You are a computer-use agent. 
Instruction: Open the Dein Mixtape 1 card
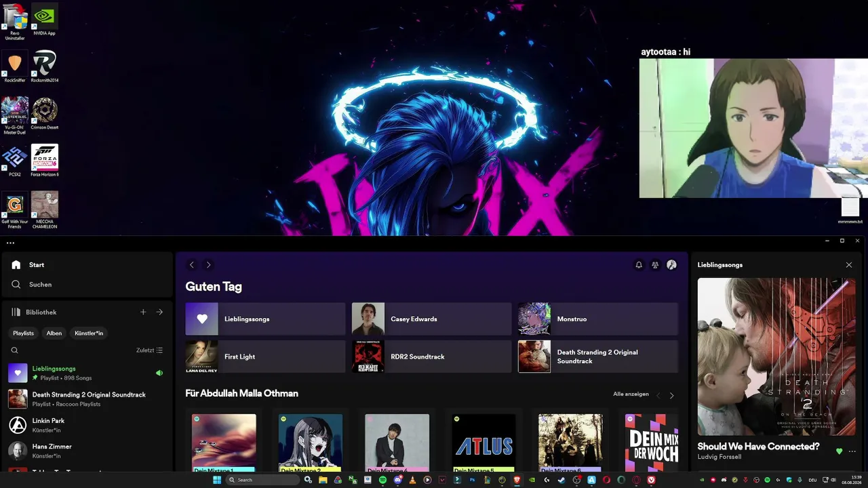point(224,441)
